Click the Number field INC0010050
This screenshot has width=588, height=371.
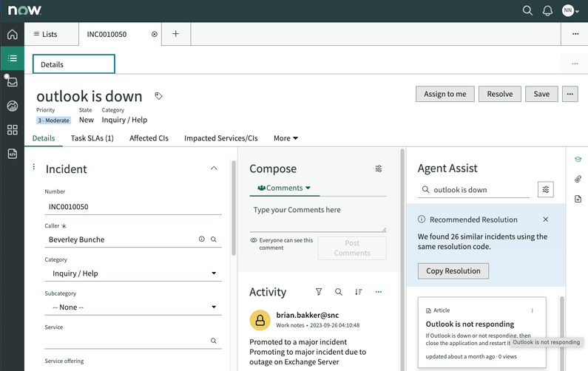(133, 207)
